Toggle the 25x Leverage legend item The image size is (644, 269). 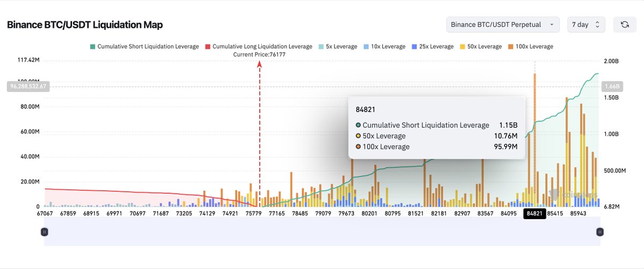[434, 47]
